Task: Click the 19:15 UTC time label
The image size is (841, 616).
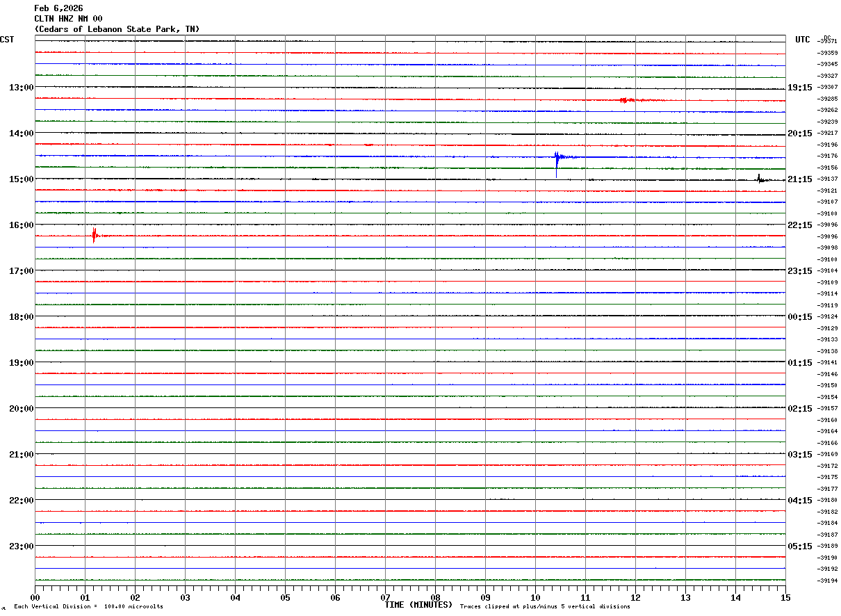Action: pos(800,88)
